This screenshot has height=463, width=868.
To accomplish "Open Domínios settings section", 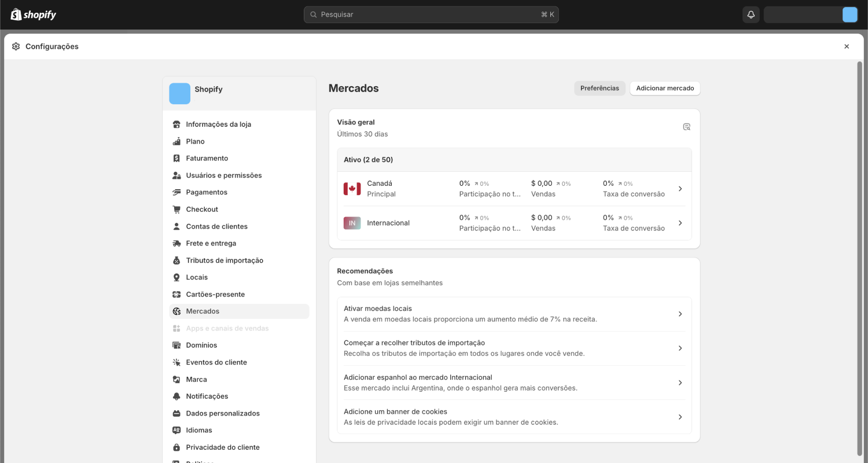I will click(x=239, y=346).
